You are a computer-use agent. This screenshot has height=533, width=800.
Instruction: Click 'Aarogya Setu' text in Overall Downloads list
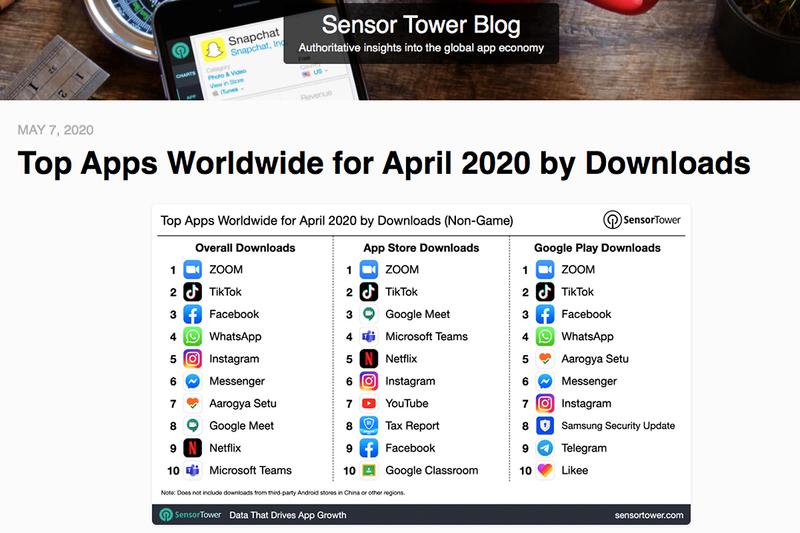243,403
